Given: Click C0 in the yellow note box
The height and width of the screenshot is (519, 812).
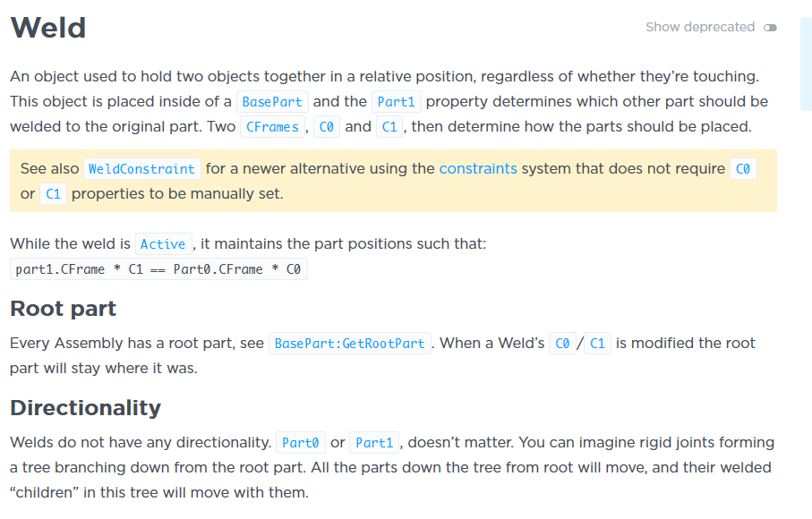Looking at the screenshot, I should point(742,168).
